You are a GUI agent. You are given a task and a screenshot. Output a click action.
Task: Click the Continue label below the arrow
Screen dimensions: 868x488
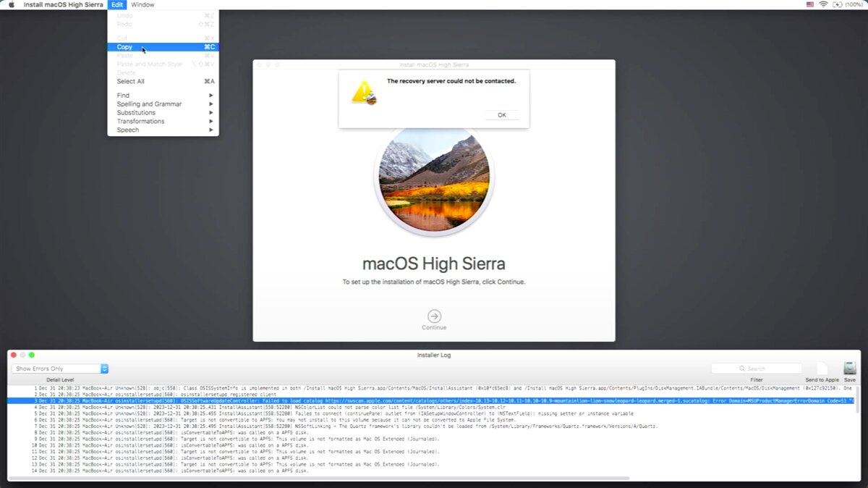[x=434, y=327]
